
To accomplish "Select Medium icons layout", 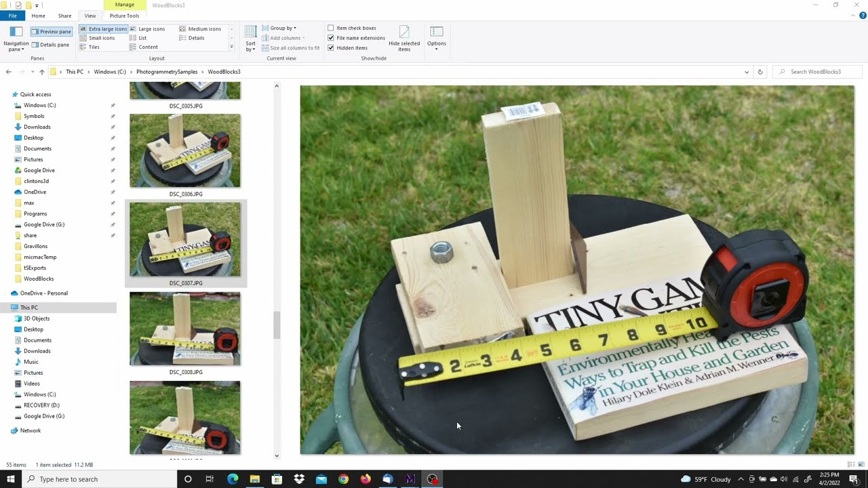I will [200, 29].
